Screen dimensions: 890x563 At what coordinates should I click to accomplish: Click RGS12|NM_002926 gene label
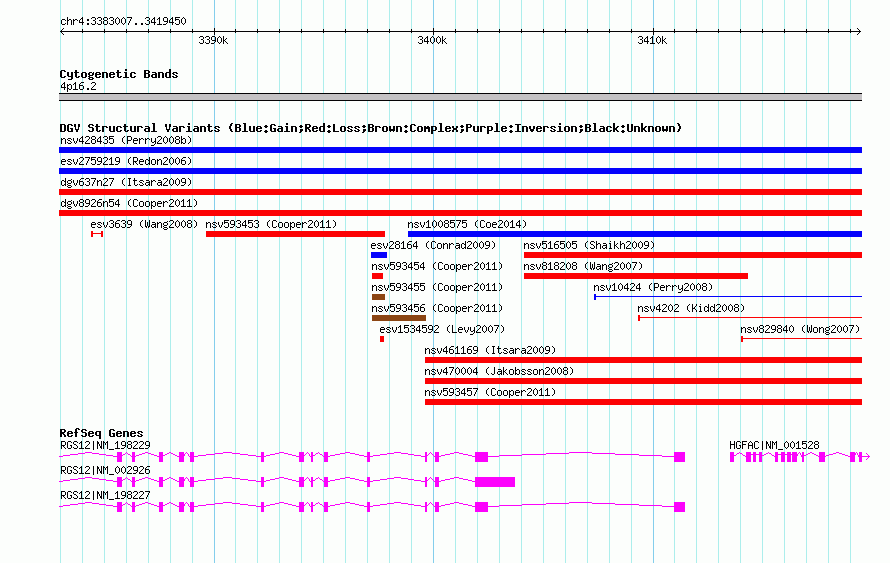[x=105, y=470]
